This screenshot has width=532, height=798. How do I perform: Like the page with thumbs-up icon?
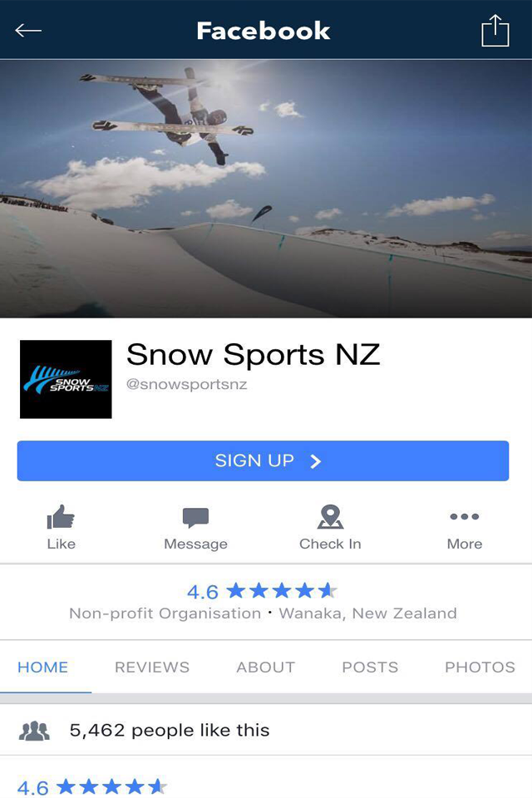(61, 517)
